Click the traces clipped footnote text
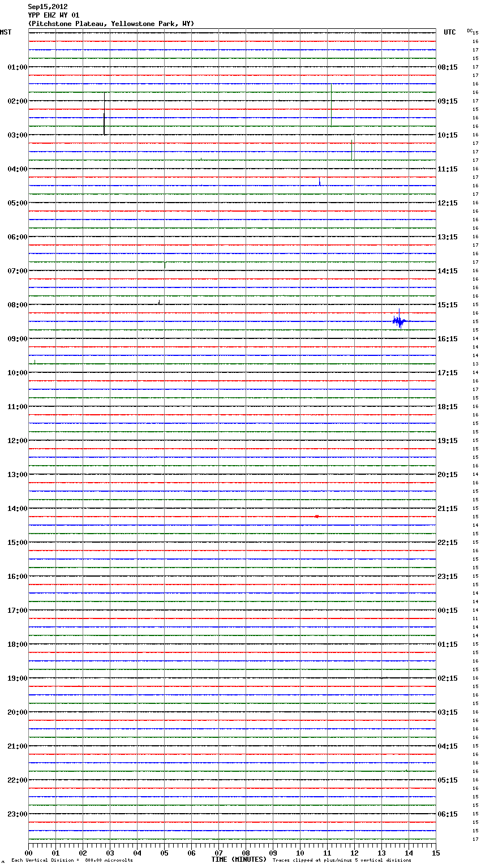The height and width of the screenshot is (868, 481). click(342, 860)
